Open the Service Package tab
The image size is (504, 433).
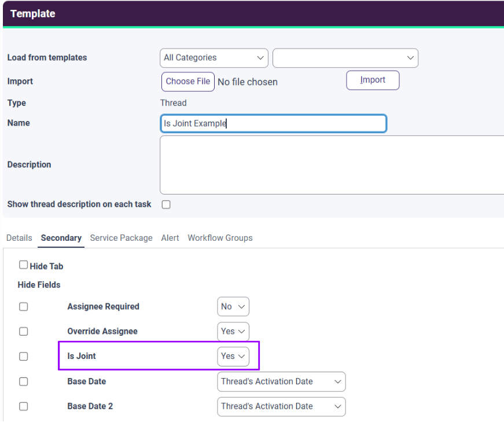coord(121,238)
